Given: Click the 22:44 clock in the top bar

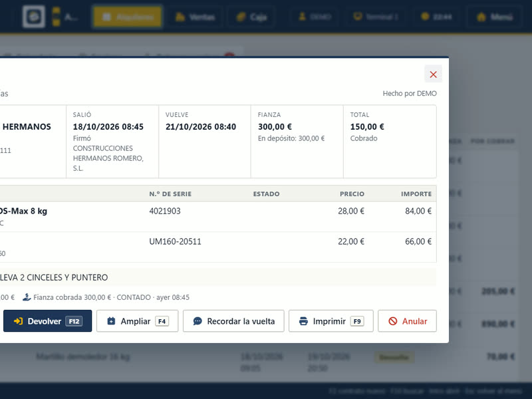Looking at the screenshot, I should pos(436,17).
